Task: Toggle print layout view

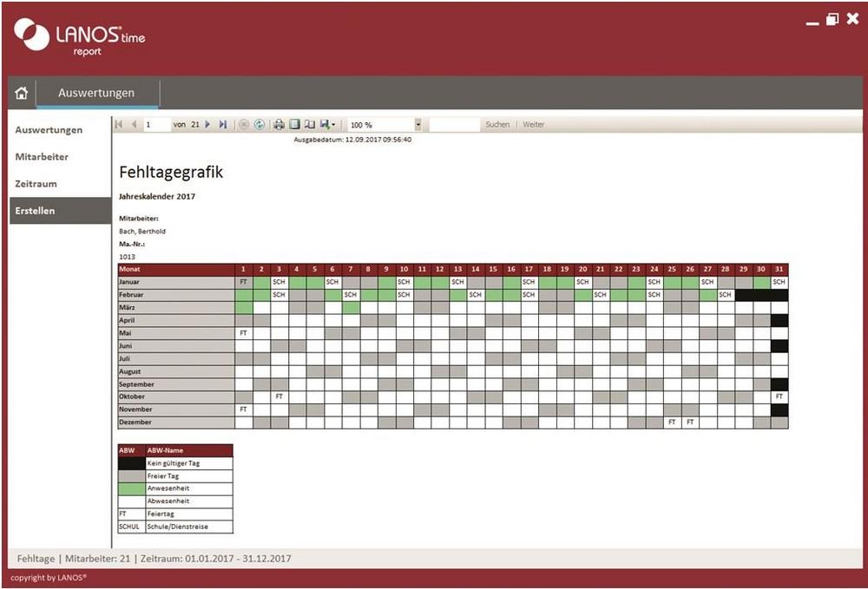Action: [294, 124]
